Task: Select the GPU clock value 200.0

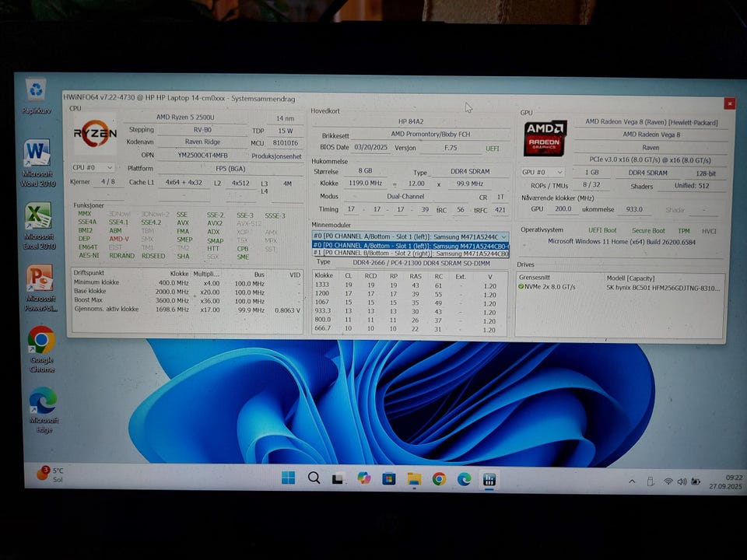Action: click(x=563, y=208)
